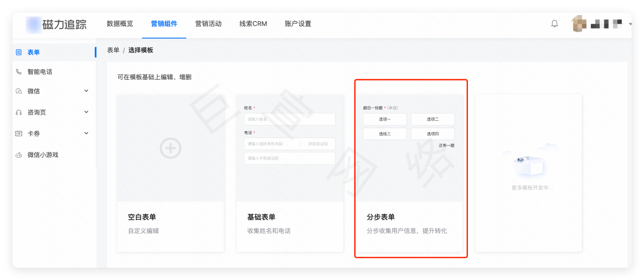
Task: Click the user avatar picture
Action: tap(579, 24)
